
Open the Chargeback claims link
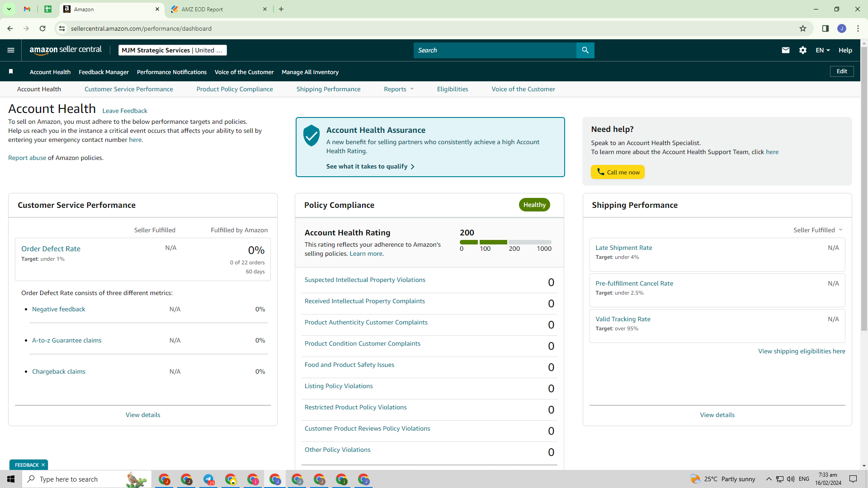59,371
